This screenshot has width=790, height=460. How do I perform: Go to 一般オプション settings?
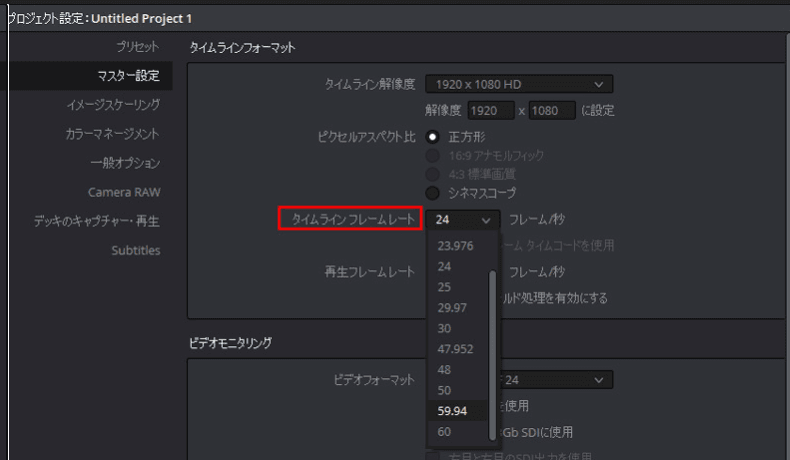tap(125, 162)
